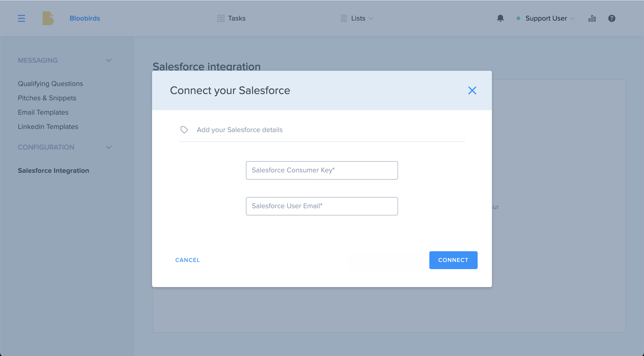
Task: Open Email Templates
Action: pyautogui.click(x=43, y=112)
